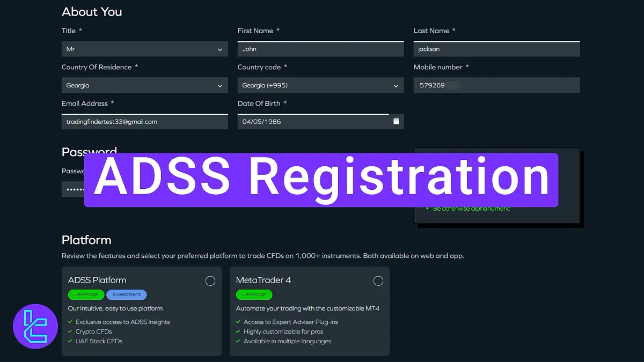Image resolution: width=644 pixels, height=362 pixels.
Task: Click the Mobile number input field
Action: coord(496,85)
